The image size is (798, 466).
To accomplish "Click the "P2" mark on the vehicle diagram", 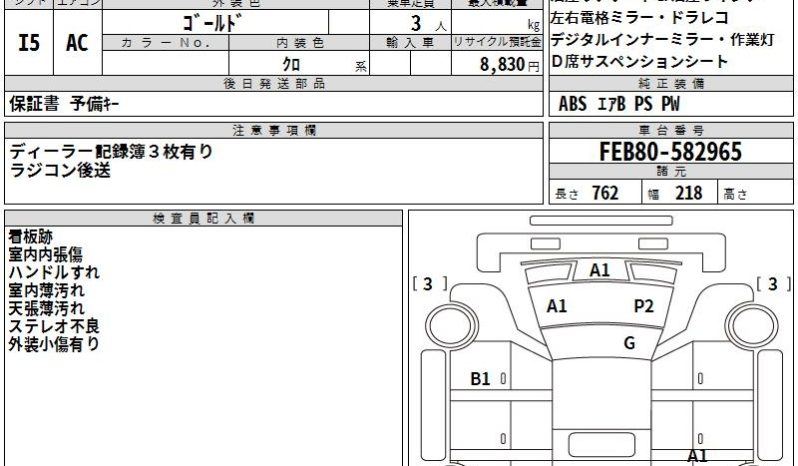I will coord(643,306).
